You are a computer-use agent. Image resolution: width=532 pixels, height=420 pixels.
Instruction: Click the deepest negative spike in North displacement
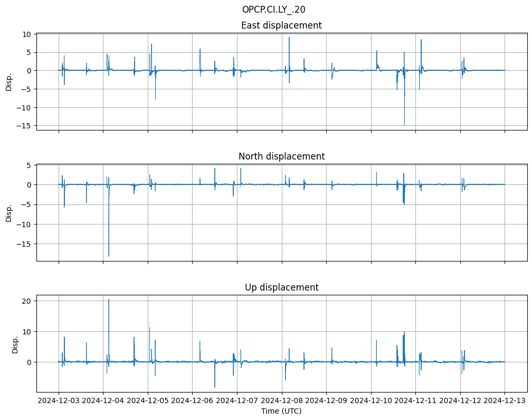click(109, 256)
